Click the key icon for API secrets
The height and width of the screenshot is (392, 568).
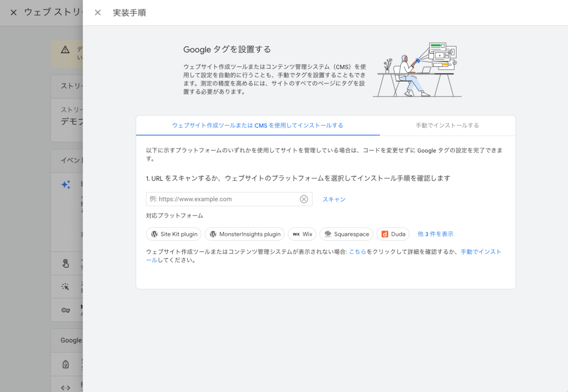(x=66, y=310)
